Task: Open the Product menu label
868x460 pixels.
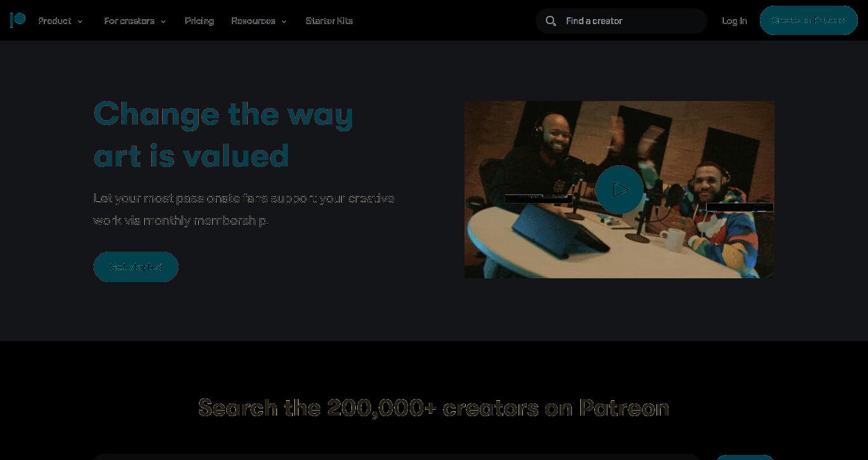Action: 55,21
